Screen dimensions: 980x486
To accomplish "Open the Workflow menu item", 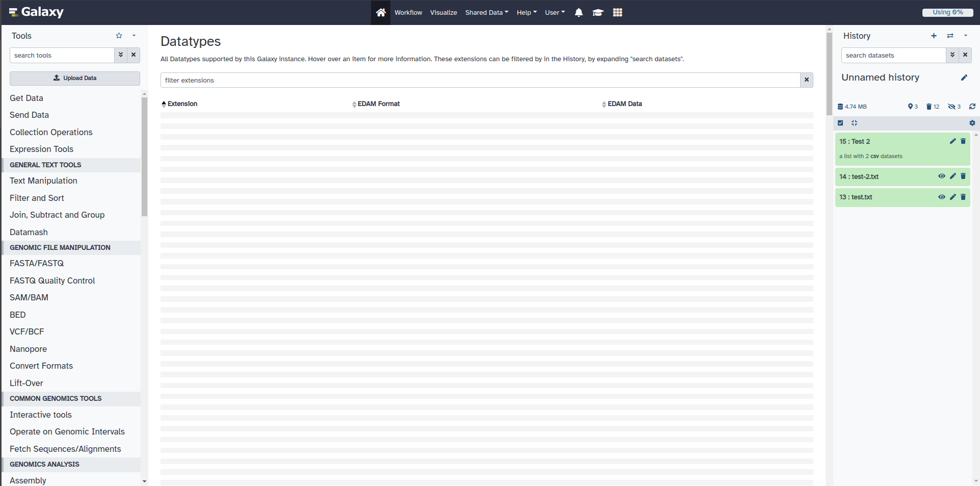I will pos(408,12).
